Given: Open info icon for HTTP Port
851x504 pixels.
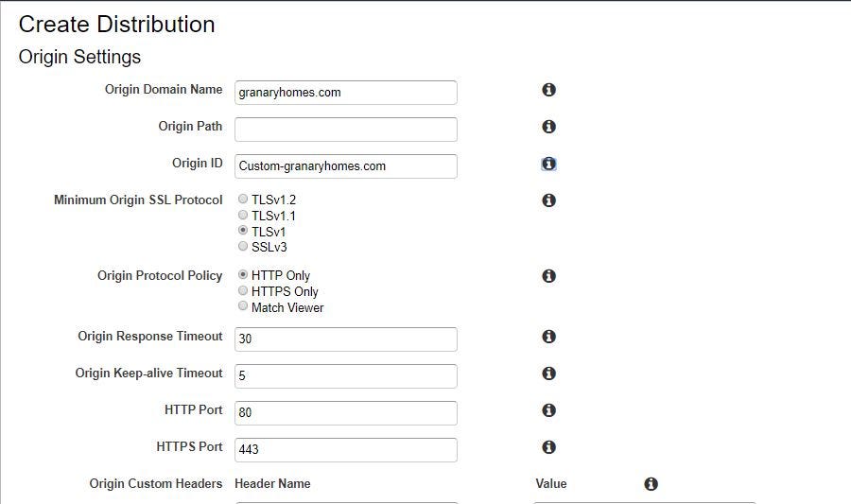Looking at the screenshot, I should [548, 410].
